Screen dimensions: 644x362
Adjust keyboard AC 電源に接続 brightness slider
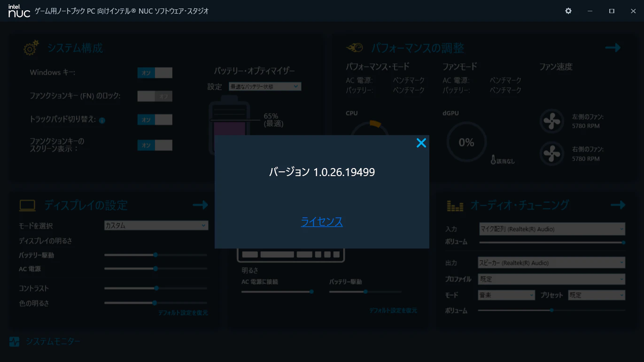[x=277, y=292]
